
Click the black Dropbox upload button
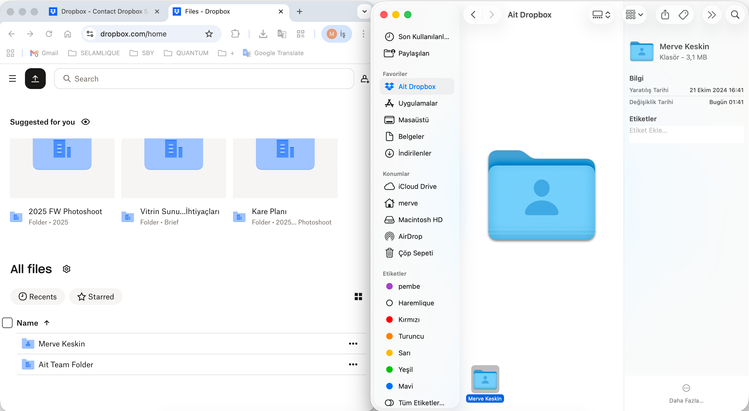pos(35,78)
